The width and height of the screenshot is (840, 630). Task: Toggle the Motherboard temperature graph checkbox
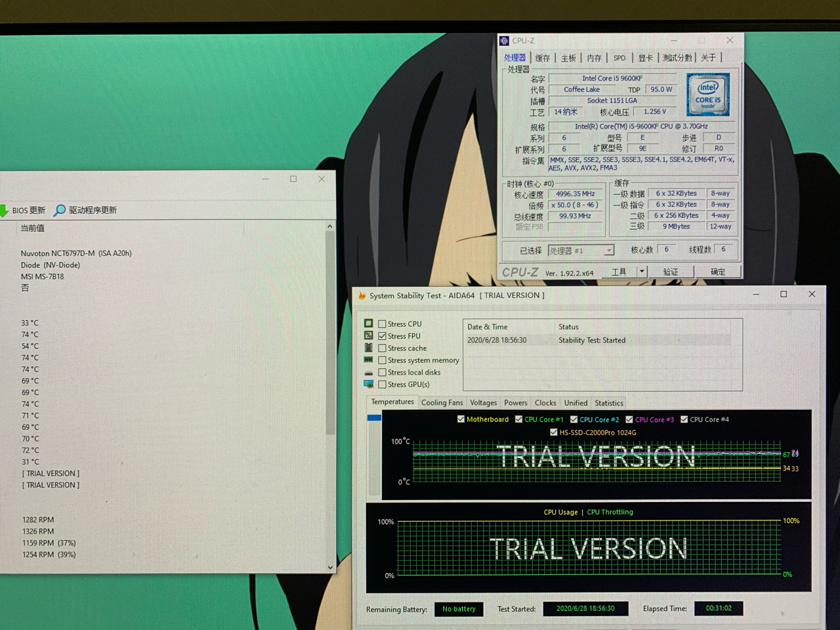[461, 419]
